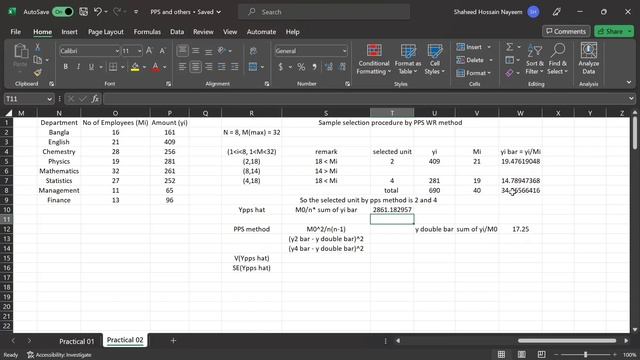This screenshot has width=640, height=360.
Task: Open the Number Format General dropdown
Action: [344, 51]
